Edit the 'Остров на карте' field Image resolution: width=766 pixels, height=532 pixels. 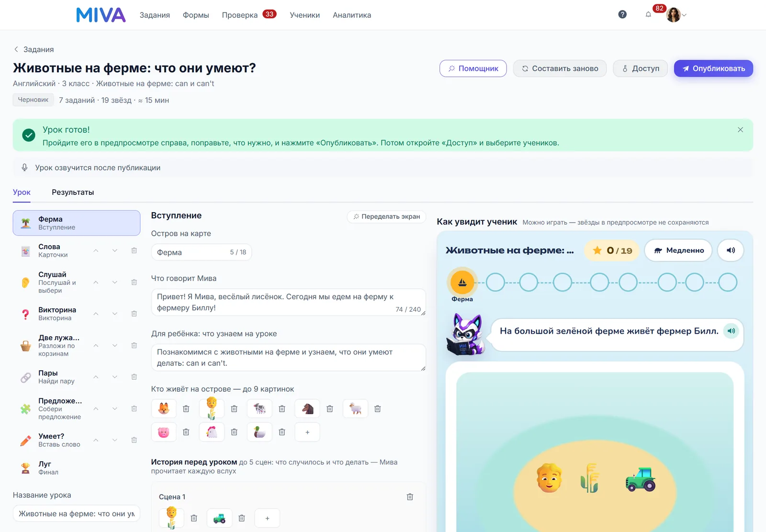coord(201,252)
